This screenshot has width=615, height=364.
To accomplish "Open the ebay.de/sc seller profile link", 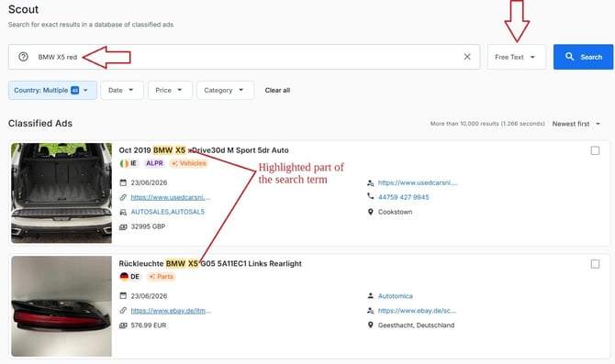I will point(417,311).
